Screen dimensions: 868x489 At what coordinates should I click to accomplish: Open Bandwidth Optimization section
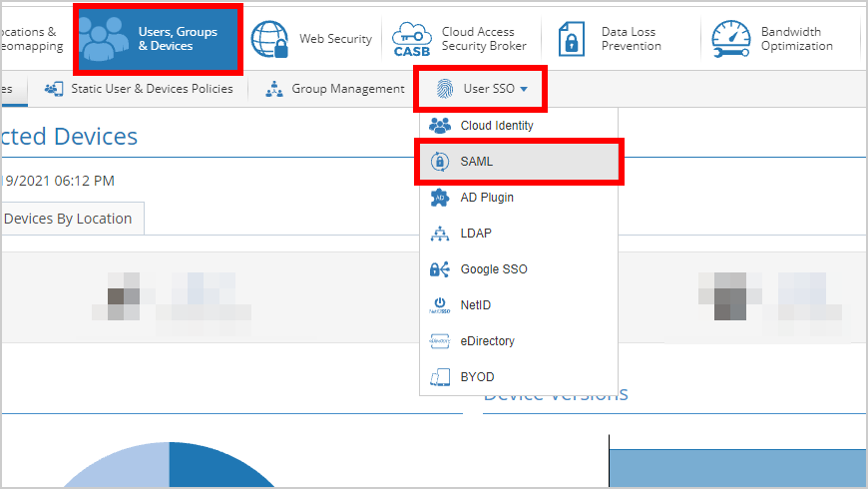coord(772,39)
